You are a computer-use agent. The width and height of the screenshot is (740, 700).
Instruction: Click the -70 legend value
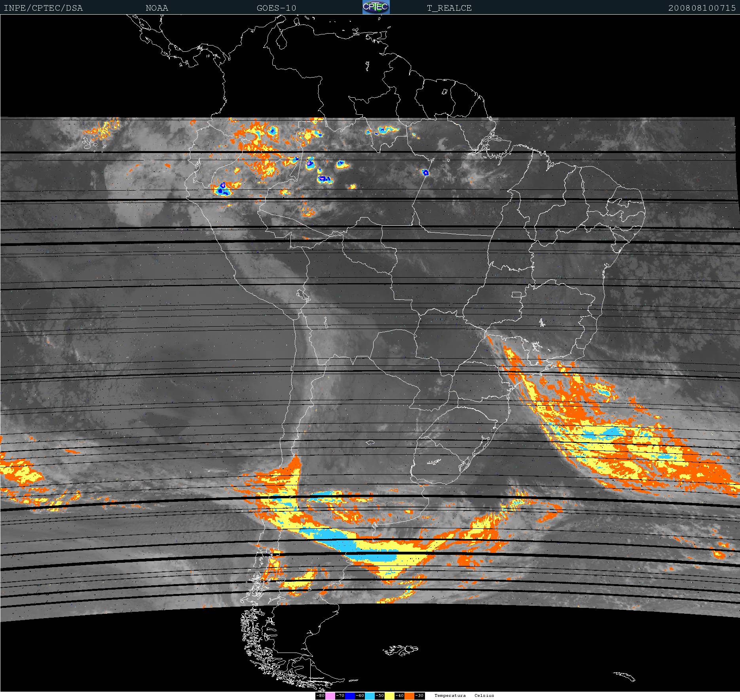340,696
